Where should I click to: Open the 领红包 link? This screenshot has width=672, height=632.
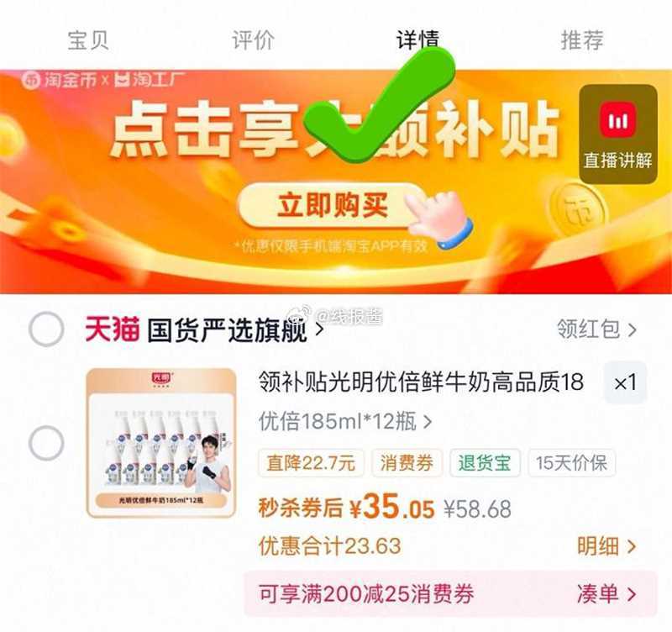pos(596,329)
